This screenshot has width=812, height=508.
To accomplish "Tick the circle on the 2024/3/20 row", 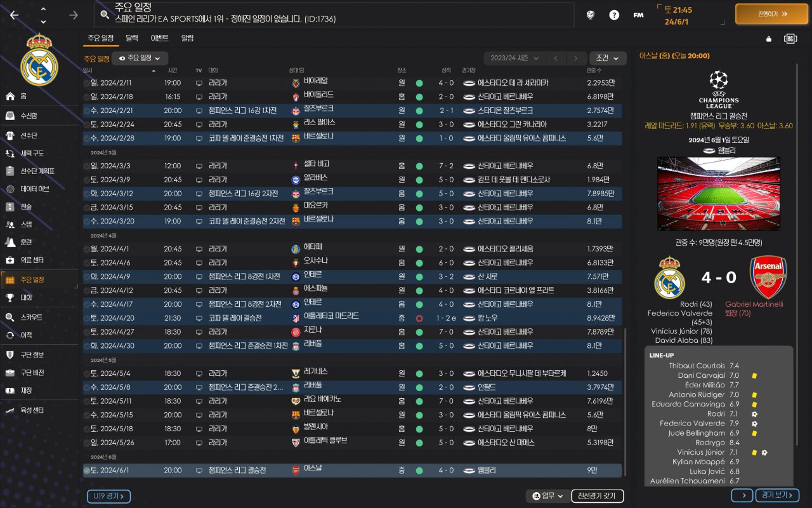I will 87,221.
